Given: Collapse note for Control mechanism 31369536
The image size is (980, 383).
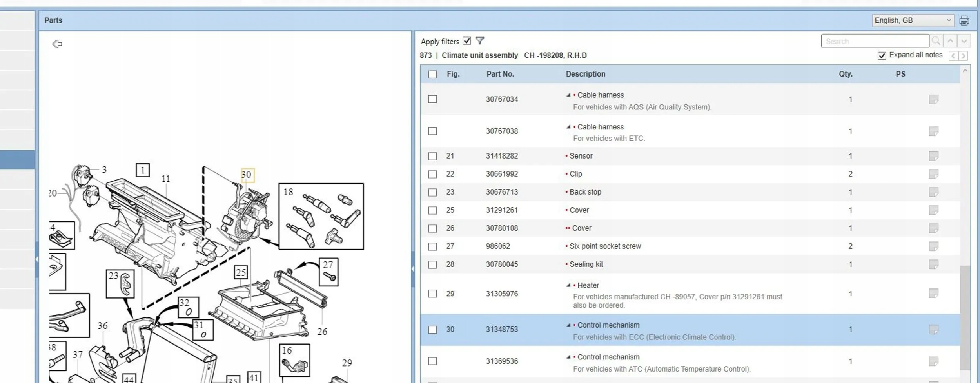Looking at the screenshot, I should point(568,357).
